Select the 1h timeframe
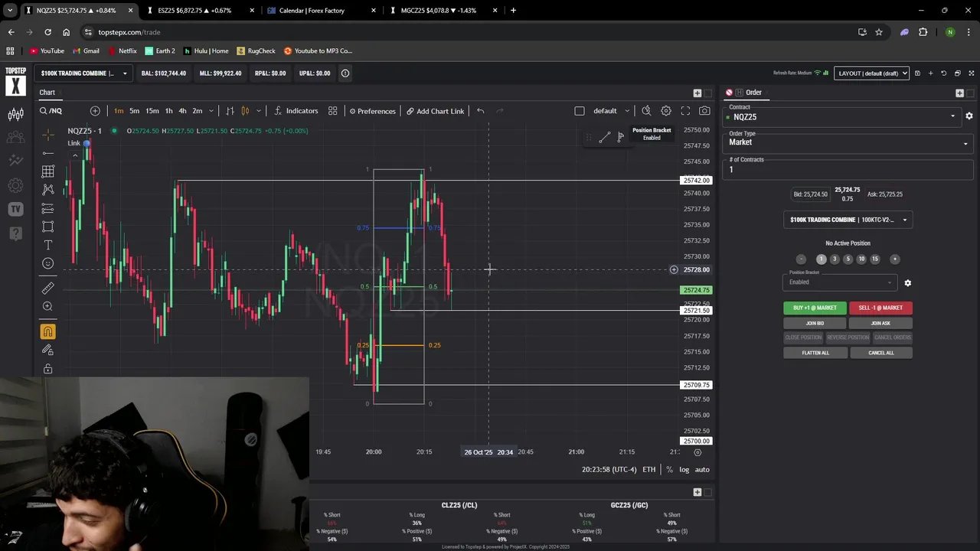This screenshot has height=551, width=980. (x=168, y=111)
